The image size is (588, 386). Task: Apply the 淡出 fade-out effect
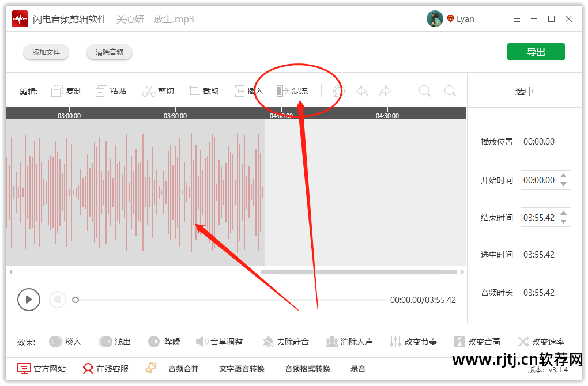pos(115,341)
